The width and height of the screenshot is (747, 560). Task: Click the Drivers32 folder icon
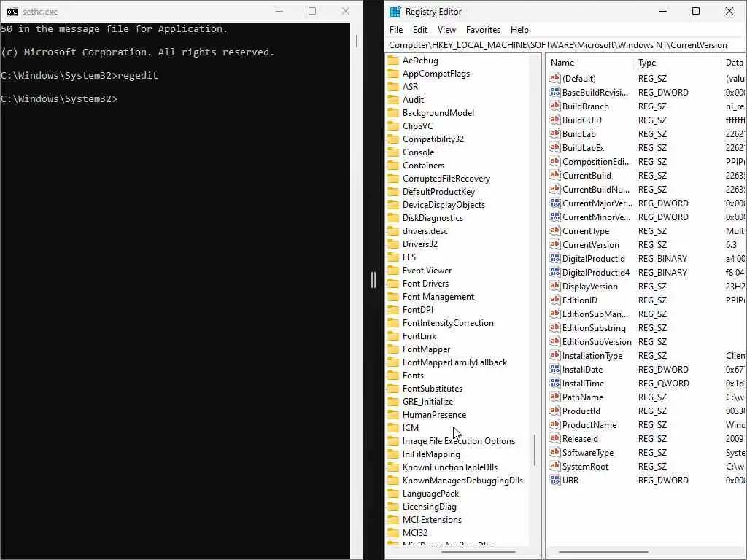393,244
